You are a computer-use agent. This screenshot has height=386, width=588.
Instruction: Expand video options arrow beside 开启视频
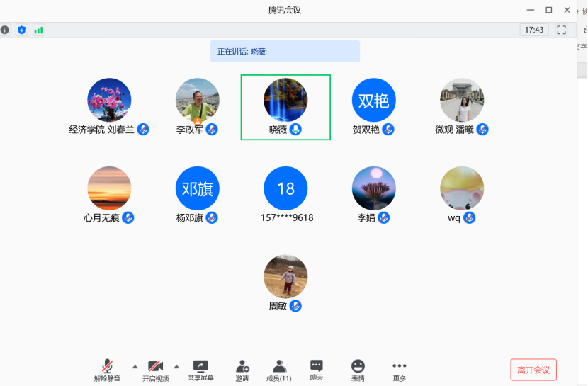click(x=176, y=366)
